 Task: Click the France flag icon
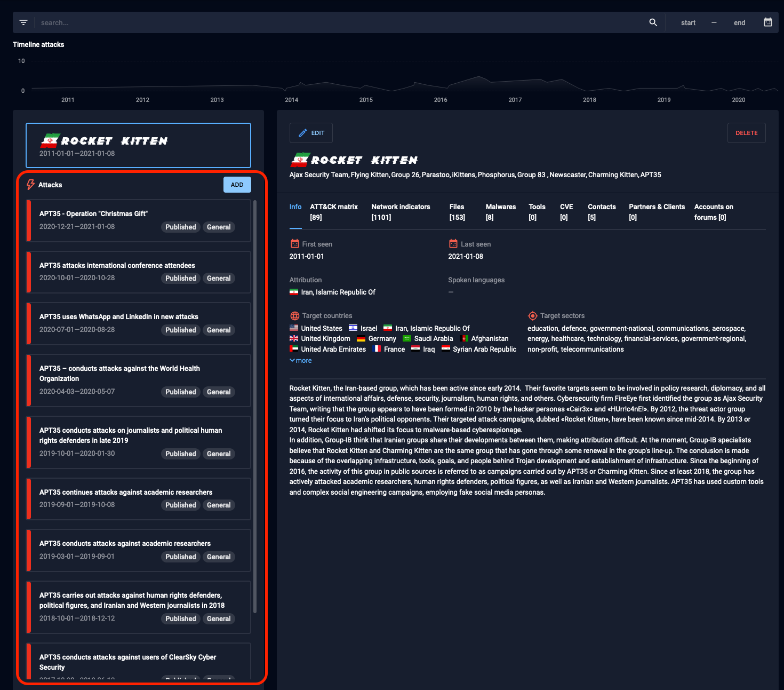click(377, 349)
